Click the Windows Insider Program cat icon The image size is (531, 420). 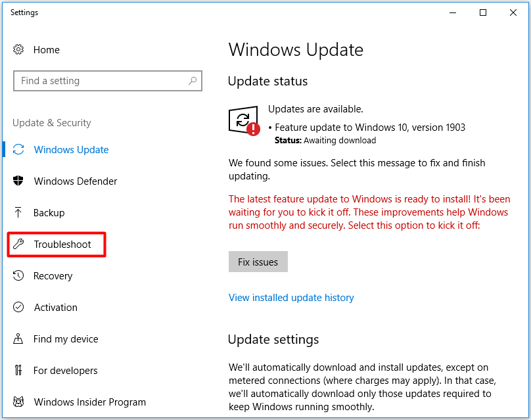pos(18,402)
